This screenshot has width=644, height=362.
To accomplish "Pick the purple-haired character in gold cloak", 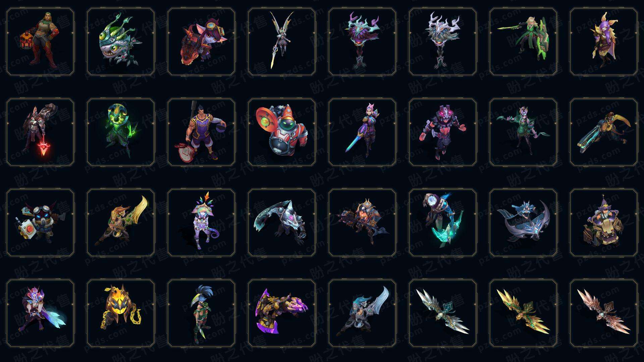I will point(604,42).
